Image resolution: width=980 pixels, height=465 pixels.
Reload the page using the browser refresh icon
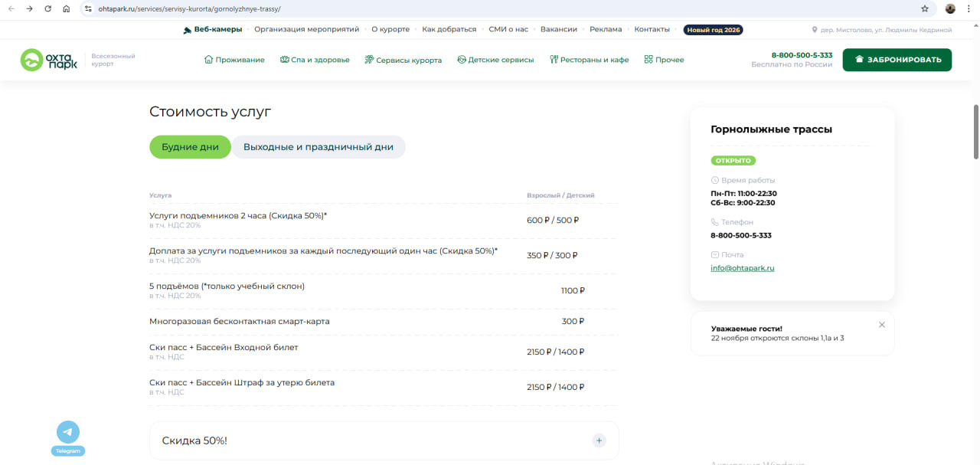point(48,8)
